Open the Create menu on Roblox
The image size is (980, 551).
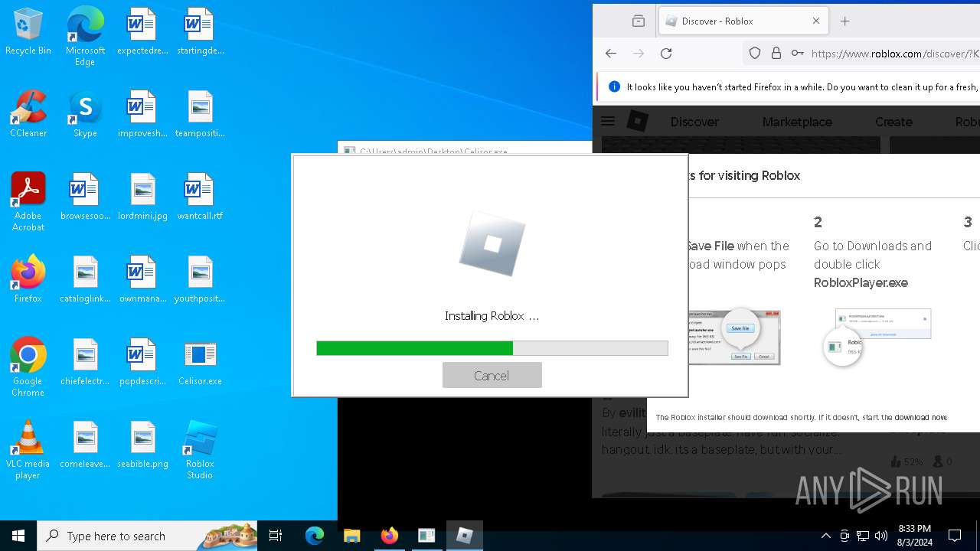(x=893, y=122)
